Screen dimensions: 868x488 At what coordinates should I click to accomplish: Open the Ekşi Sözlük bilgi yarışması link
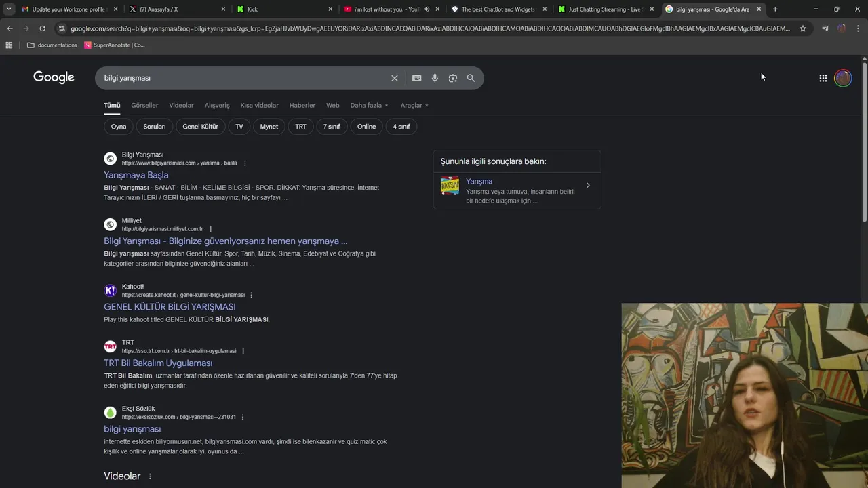(x=132, y=429)
